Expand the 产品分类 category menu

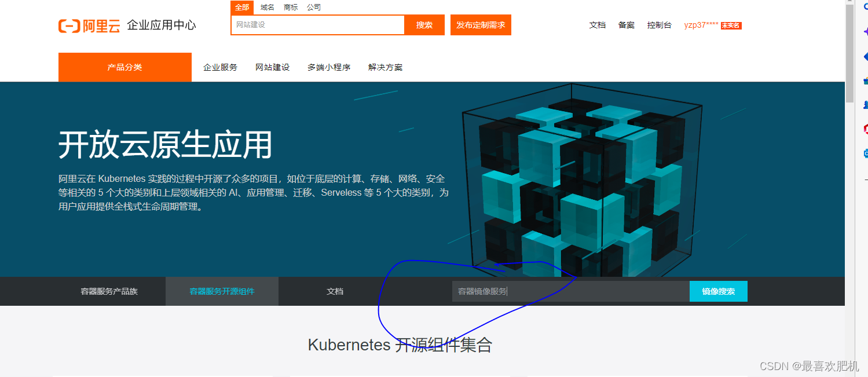125,67
